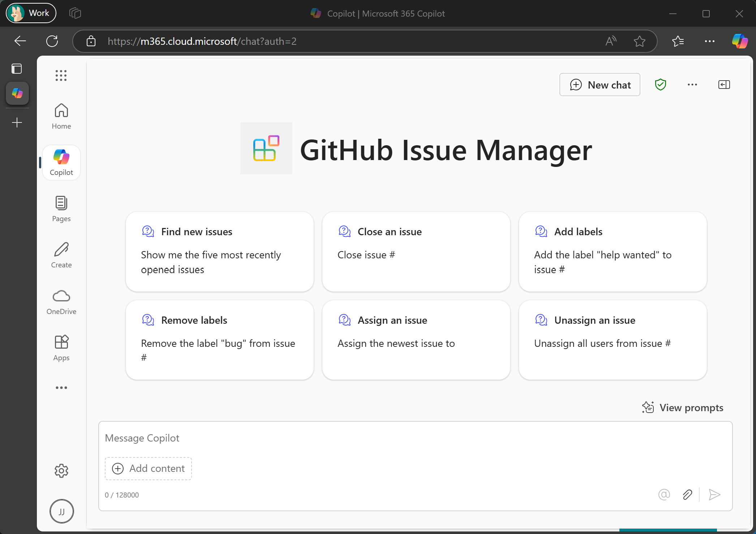Open Pages in the navigation rail
This screenshot has height=534, width=756.
tap(61, 209)
